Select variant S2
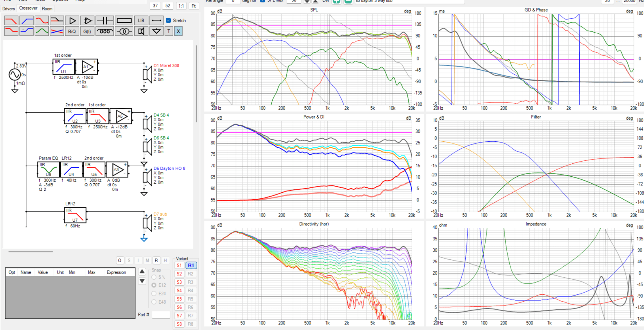644x330 pixels. [x=179, y=274]
